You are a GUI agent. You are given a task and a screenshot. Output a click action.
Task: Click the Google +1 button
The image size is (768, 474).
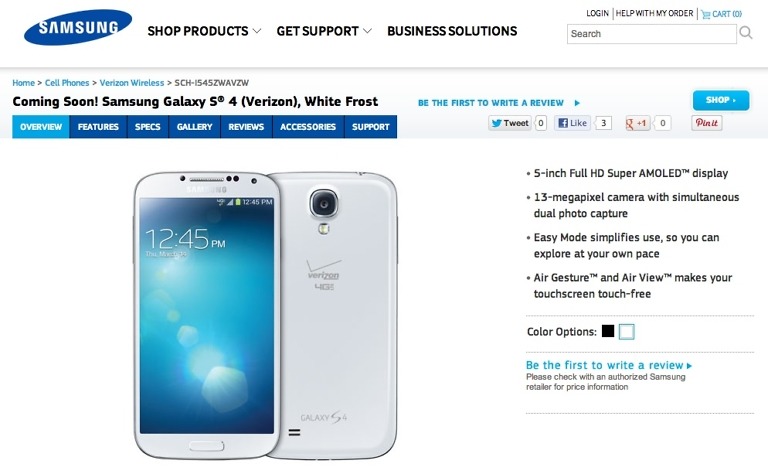[637, 123]
